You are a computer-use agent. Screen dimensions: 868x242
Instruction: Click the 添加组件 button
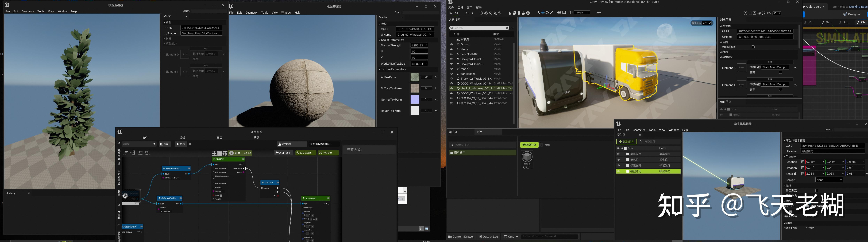(x=626, y=142)
